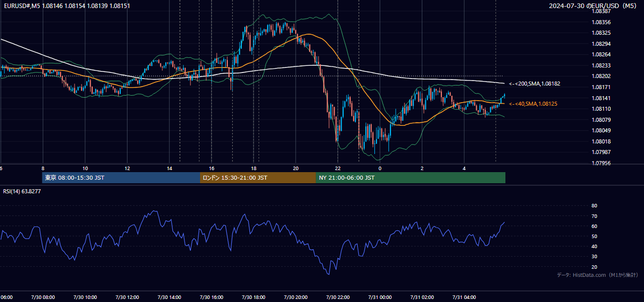The width and height of the screenshot is (644, 302).
Task: Click RSI scale value 80
Action: click(x=594, y=206)
